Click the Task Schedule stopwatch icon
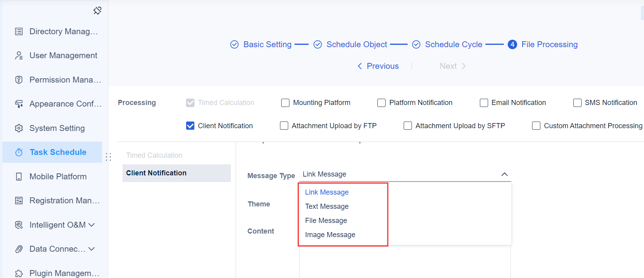Image resolution: width=644 pixels, height=278 pixels. (x=19, y=152)
